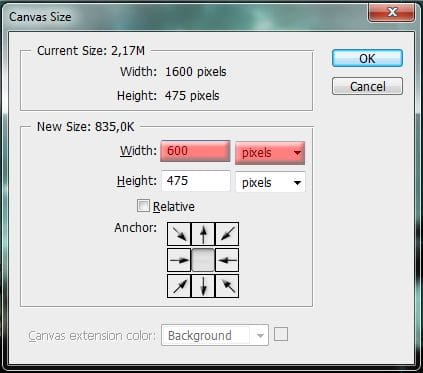The image size is (423, 373).
Task: Click OK to apply canvas size
Action: 367,59
